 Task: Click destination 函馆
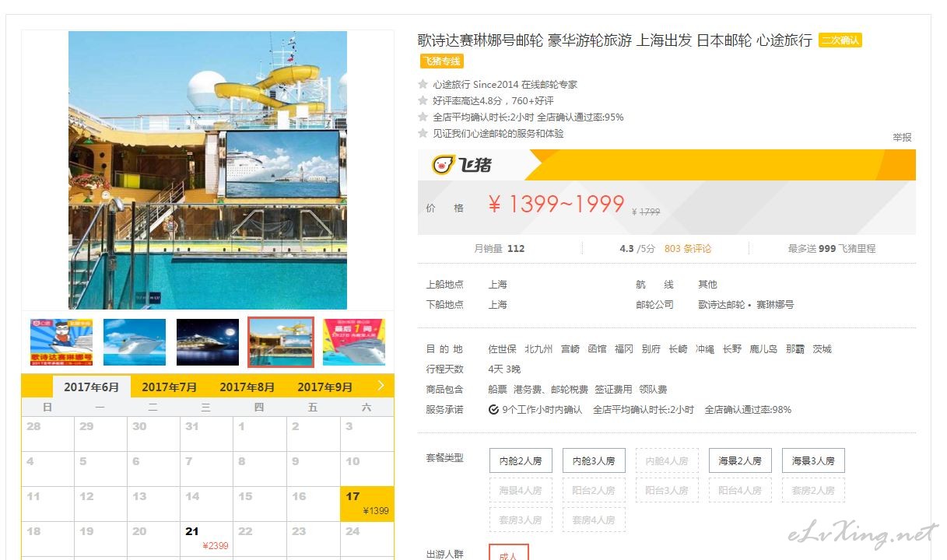pos(597,349)
